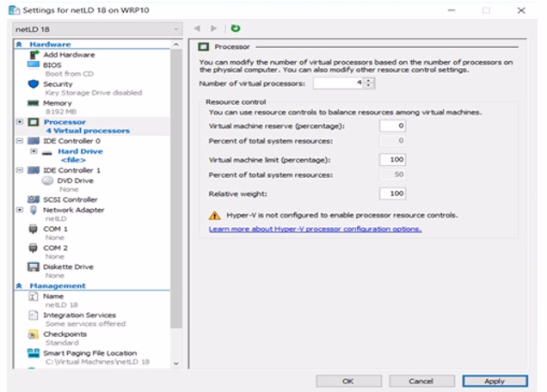
Task: Click the Add Hardware icon
Action: point(34,54)
